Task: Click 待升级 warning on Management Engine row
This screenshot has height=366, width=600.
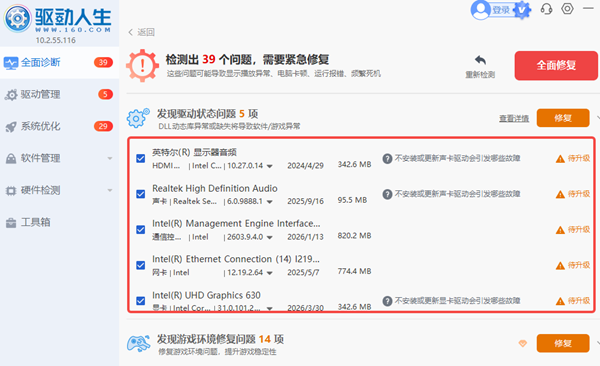Action: [572, 230]
